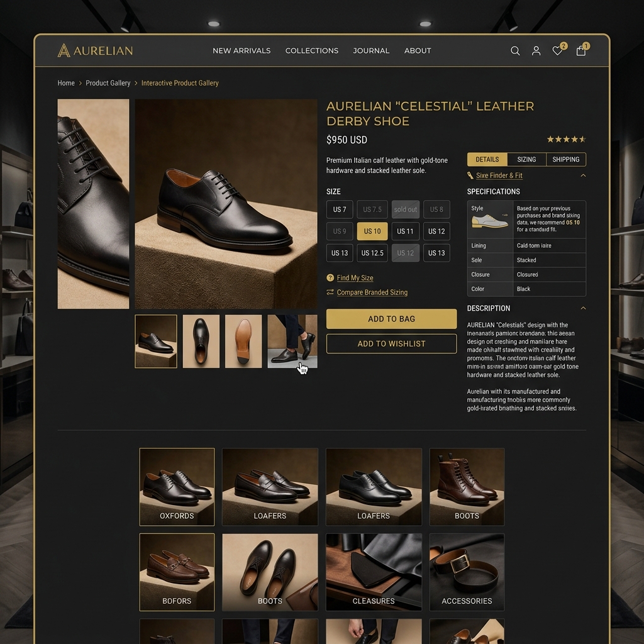Viewport: 644px width, 644px height.
Task: Click the Black color value
Action: point(523,289)
